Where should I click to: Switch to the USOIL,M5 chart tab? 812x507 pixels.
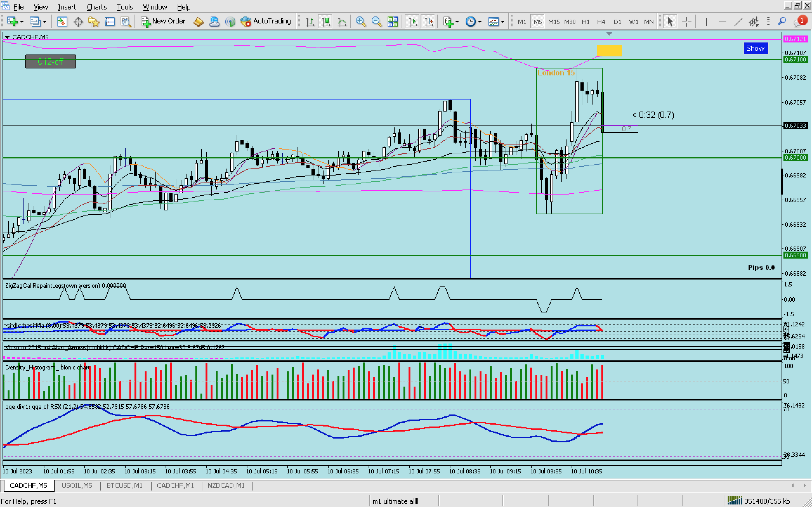coord(77,485)
